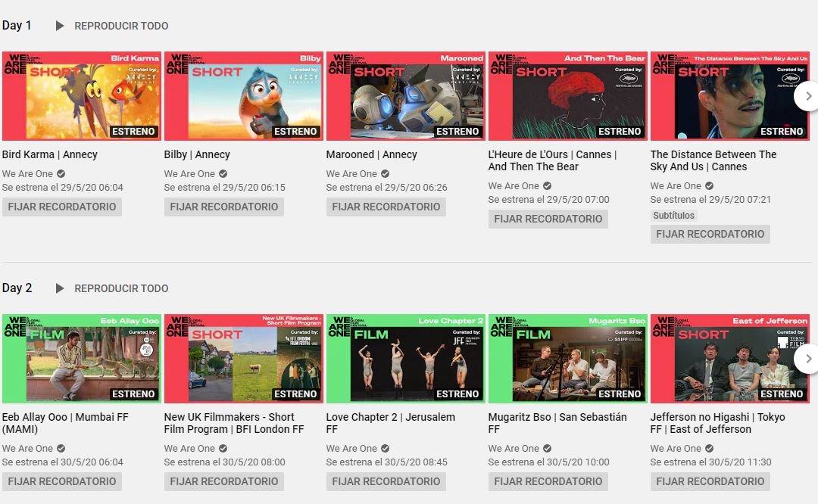This screenshot has height=504, width=818.
Task: Open the And Then The Bear thumbnail
Action: click(567, 96)
